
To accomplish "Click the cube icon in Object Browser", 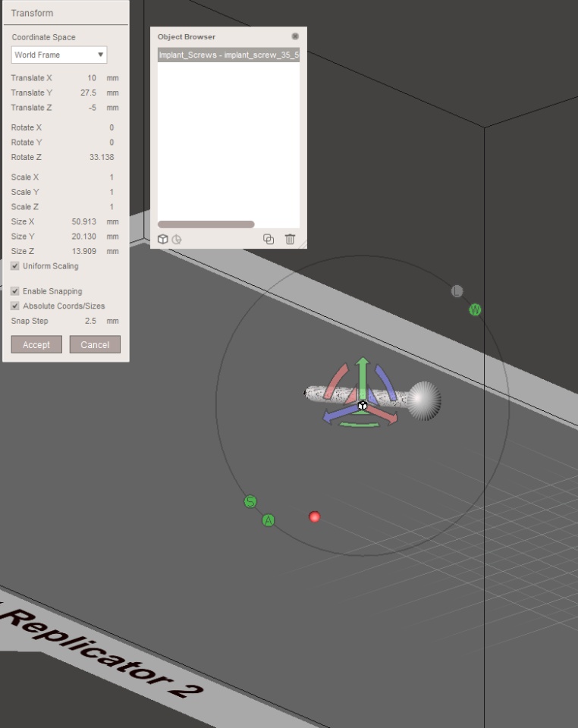I will click(x=162, y=239).
